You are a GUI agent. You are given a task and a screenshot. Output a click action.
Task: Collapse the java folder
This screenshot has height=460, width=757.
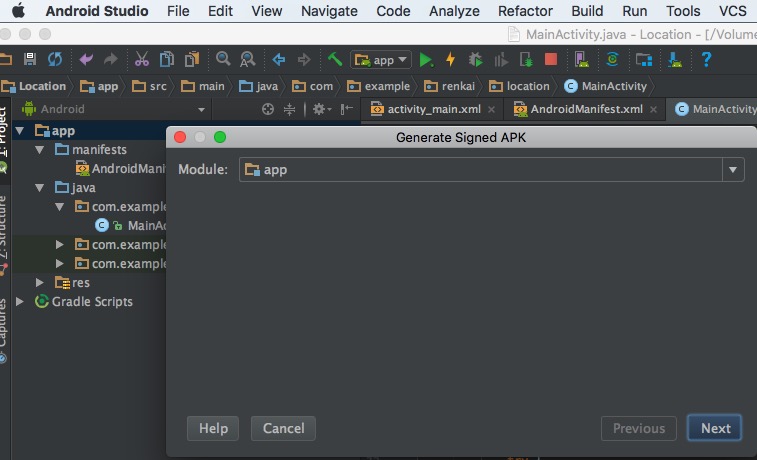40,187
